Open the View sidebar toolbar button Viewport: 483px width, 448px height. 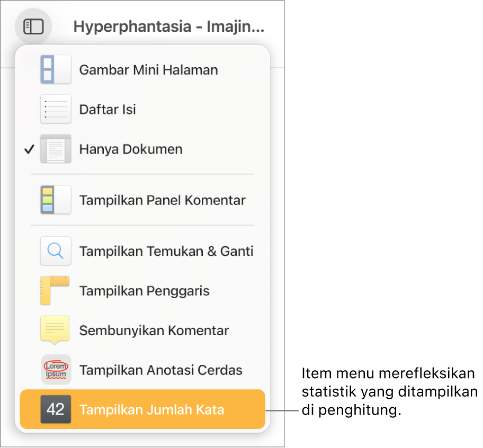tap(33, 26)
